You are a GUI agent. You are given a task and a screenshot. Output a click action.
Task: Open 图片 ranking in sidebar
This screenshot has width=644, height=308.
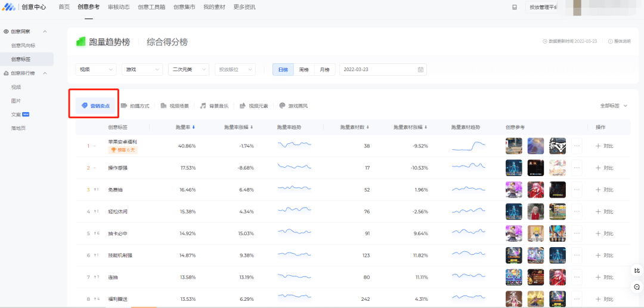tap(16, 101)
